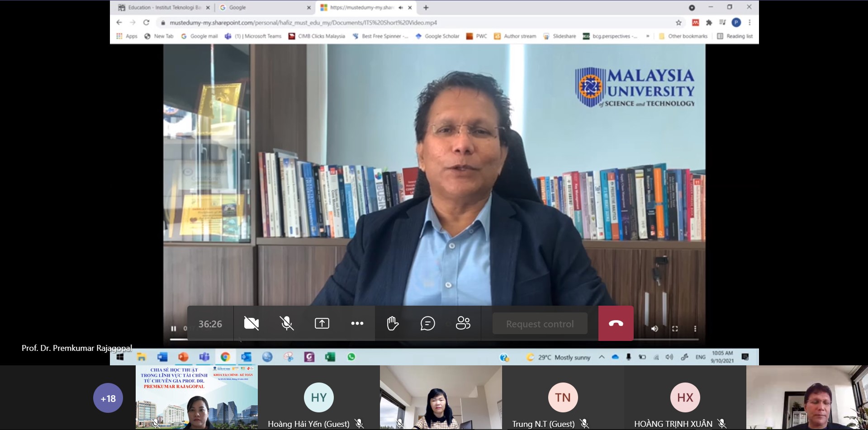868x430 pixels.
Task: Toggle the video player volume speaker
Action: coord(655,329)
